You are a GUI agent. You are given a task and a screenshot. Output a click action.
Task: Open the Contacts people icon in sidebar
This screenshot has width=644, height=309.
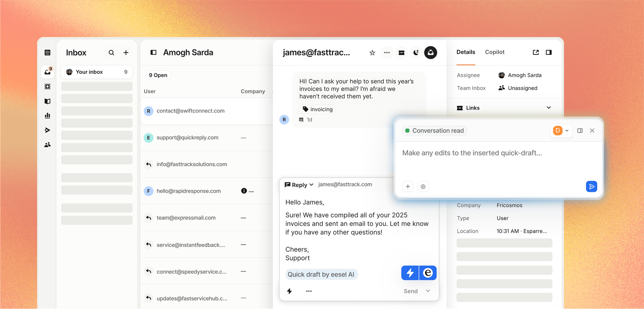(x=48, y=145)
